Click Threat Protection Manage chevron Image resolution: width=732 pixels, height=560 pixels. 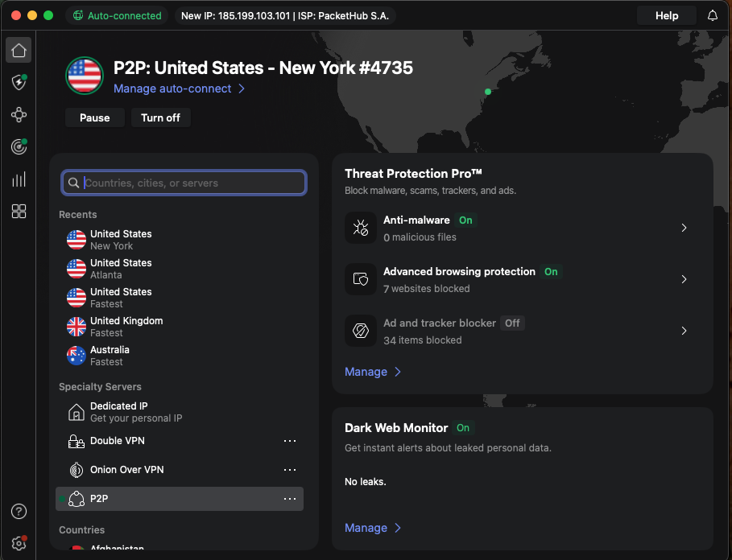(398, 372)
